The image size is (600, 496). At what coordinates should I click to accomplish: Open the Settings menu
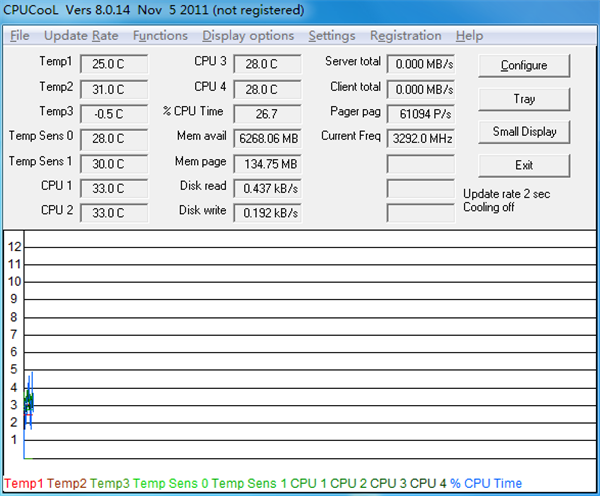332,36
